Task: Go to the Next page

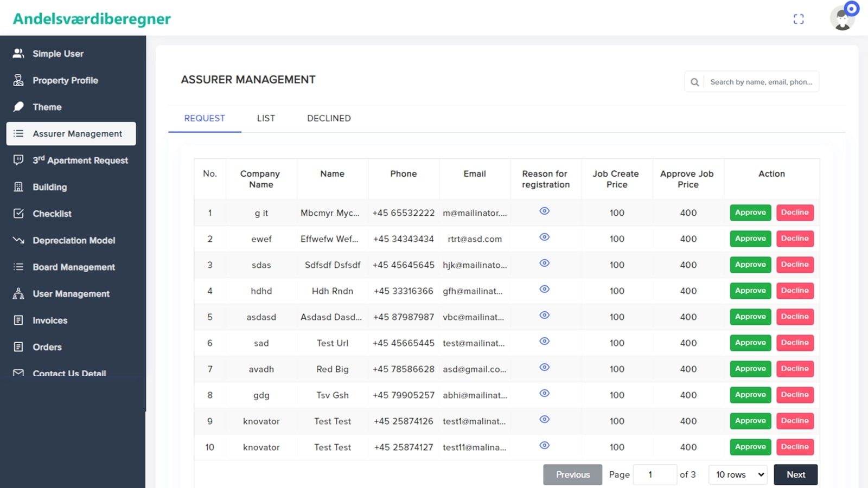Action: click(x=795, y=474)
